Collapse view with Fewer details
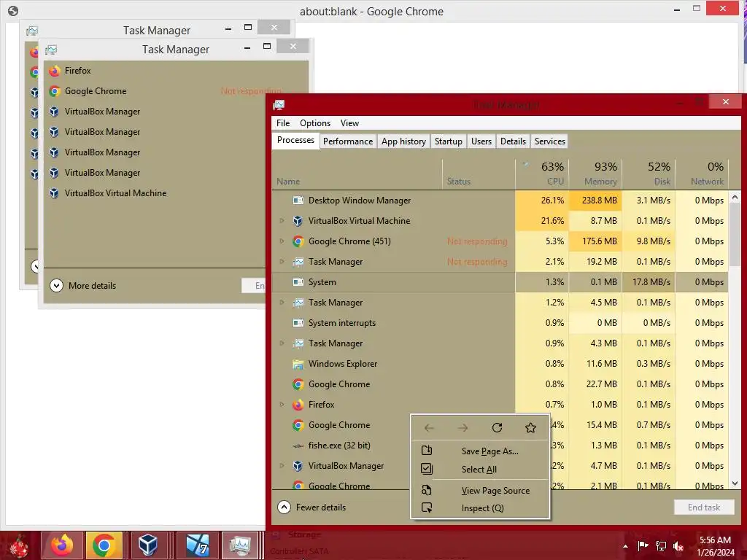747x560 pixels. pyautogui.click(x=312, y=507)
